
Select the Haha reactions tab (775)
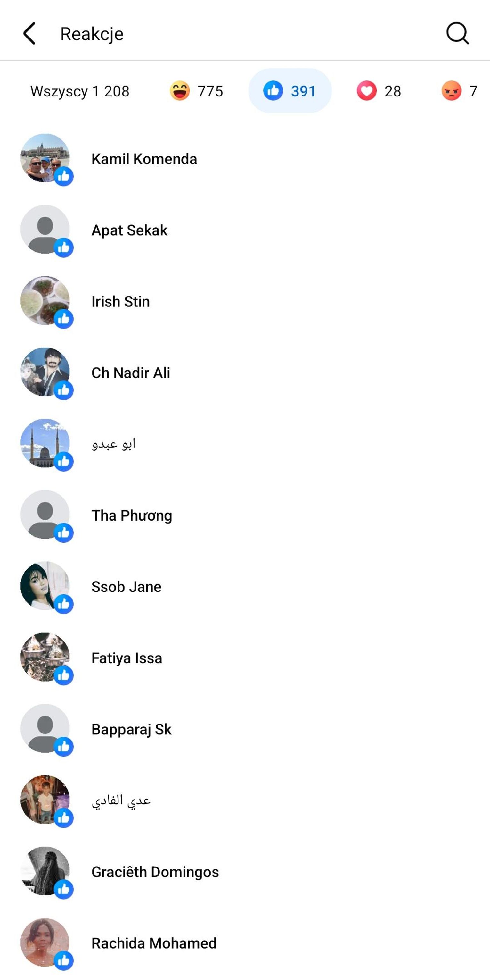[x=196, y=91]
